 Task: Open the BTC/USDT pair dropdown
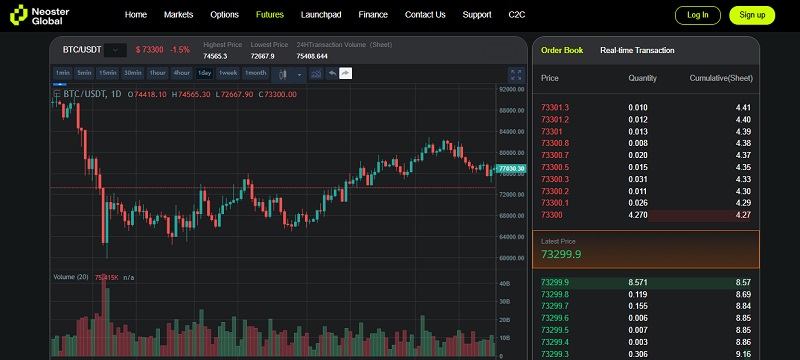(x=115, y=50)
